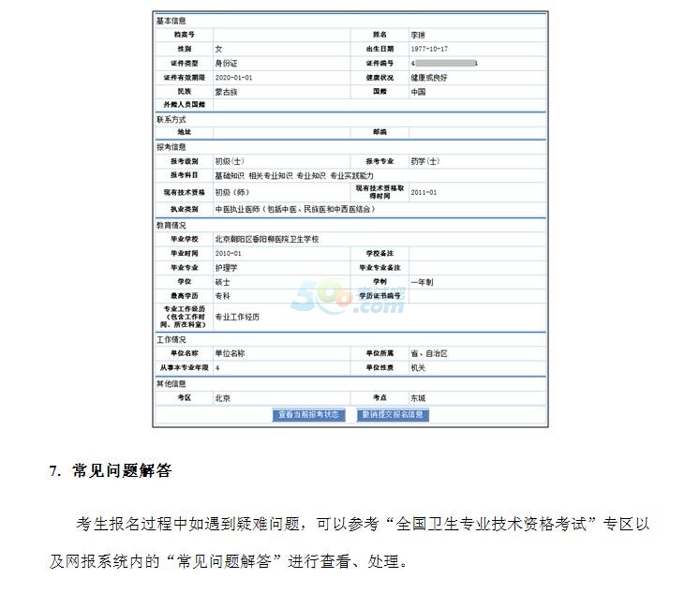Click the 硕士 degree value

point(223,282)
